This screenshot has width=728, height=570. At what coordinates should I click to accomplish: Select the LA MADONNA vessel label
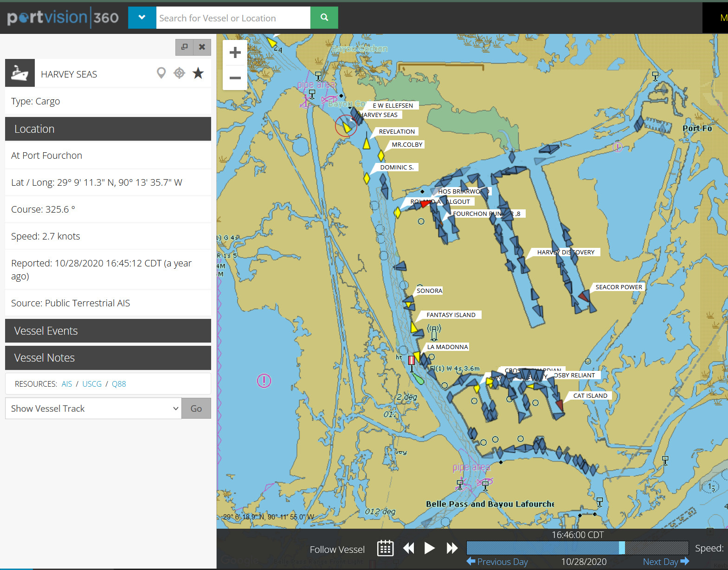[x=448, y=347]
